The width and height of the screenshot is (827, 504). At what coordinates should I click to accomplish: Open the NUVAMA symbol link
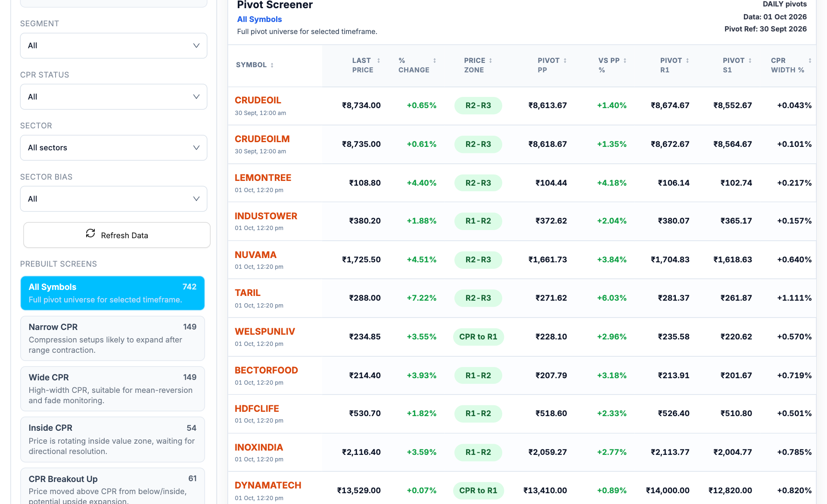pos(255,255)
